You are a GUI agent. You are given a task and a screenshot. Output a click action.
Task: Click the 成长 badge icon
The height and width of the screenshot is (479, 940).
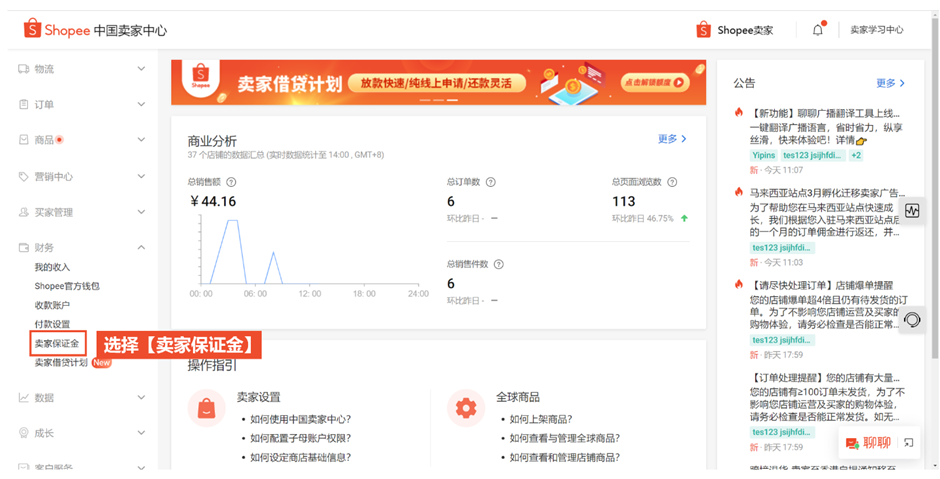(23, 433)
